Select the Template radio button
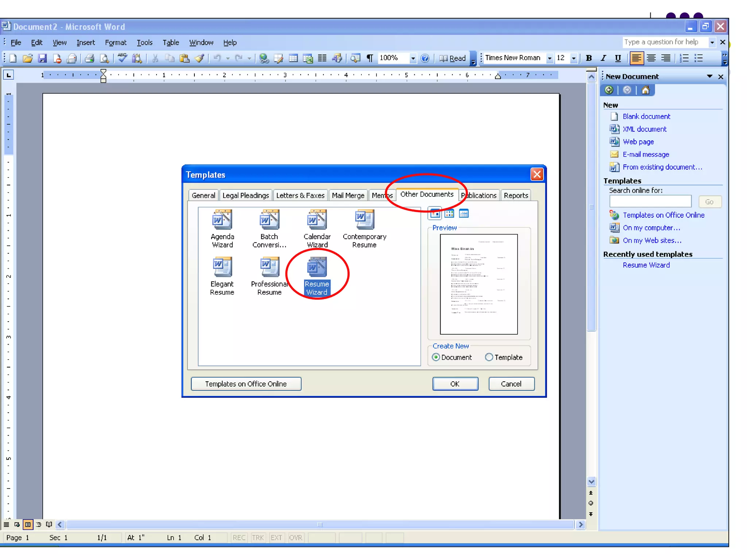This screenshot has width=747, height=560. coord(489,357)
